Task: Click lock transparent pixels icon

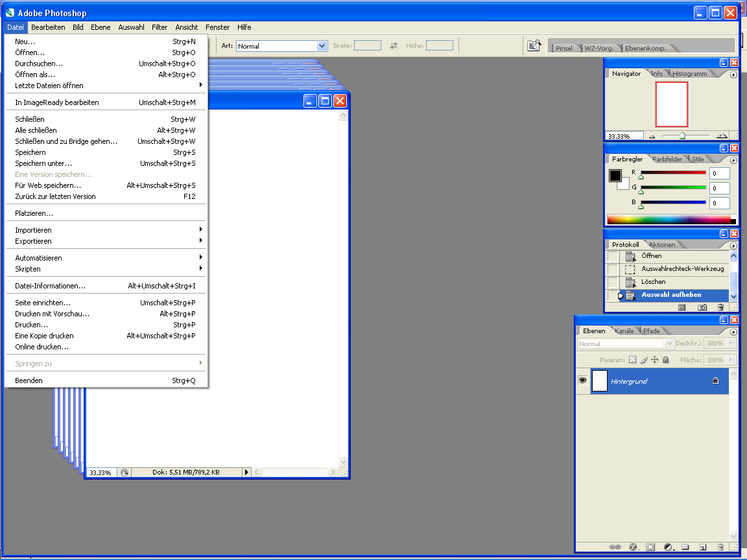Action: tap(632, 360)
